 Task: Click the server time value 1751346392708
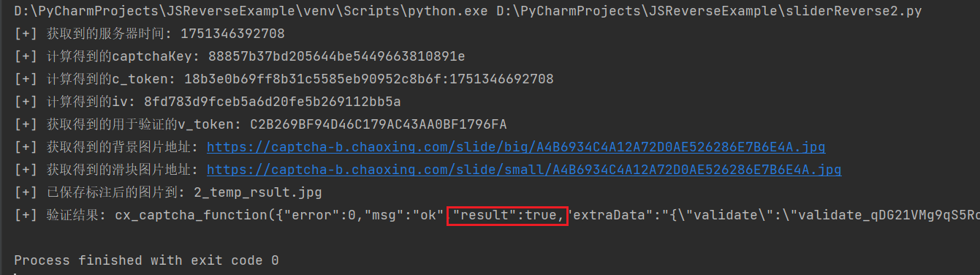pos(232,34)
